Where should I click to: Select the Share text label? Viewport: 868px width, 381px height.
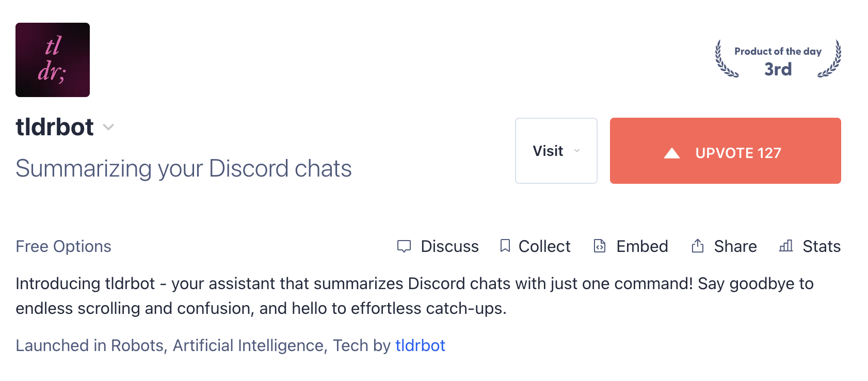tap(735, 246)
